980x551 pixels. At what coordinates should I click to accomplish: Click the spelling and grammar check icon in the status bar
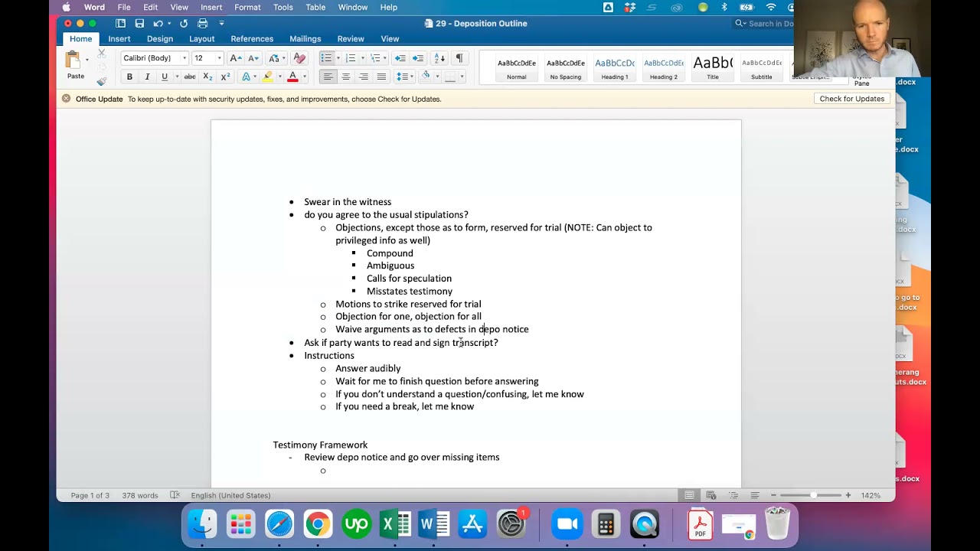tap(175, 495)
